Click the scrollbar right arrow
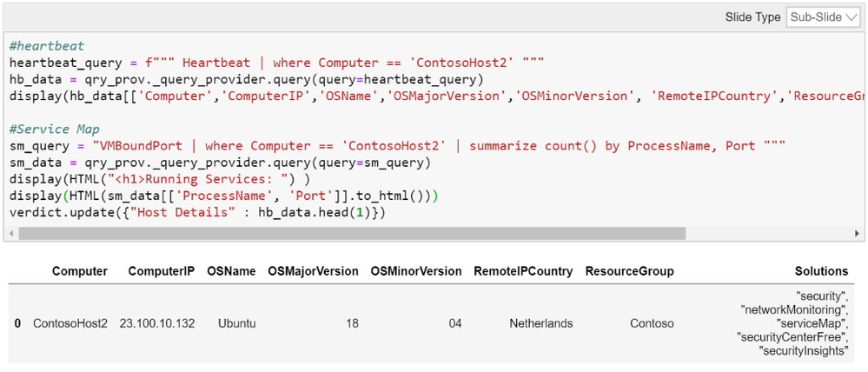 point(857,234)
